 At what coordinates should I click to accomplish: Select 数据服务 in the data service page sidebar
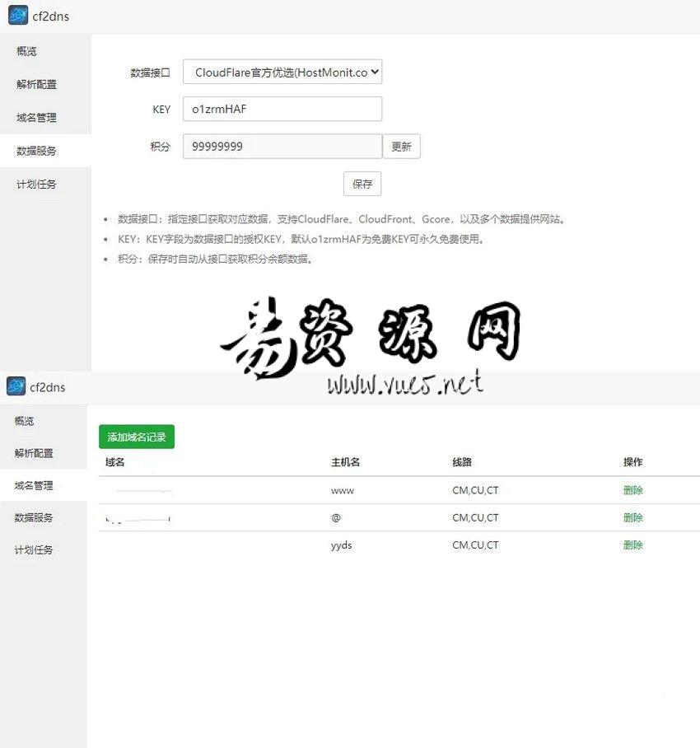click(x=36, y=152)
